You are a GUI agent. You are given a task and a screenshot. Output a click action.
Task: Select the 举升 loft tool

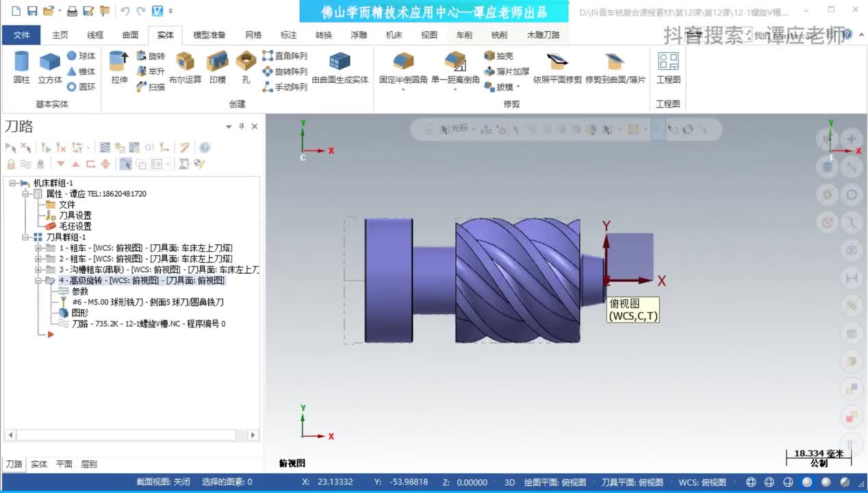151,71
